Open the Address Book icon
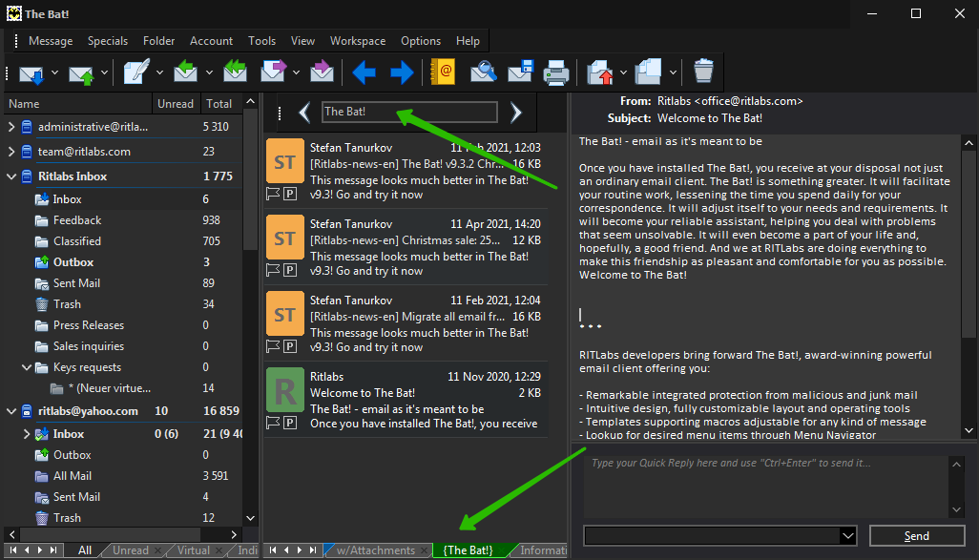 (443, 72)
